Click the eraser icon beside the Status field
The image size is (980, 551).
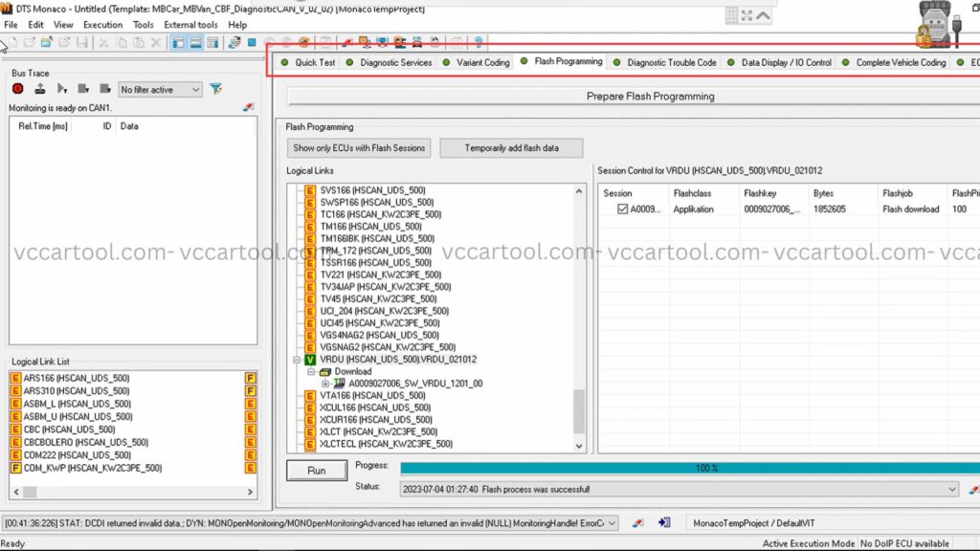tap(974, 489)
